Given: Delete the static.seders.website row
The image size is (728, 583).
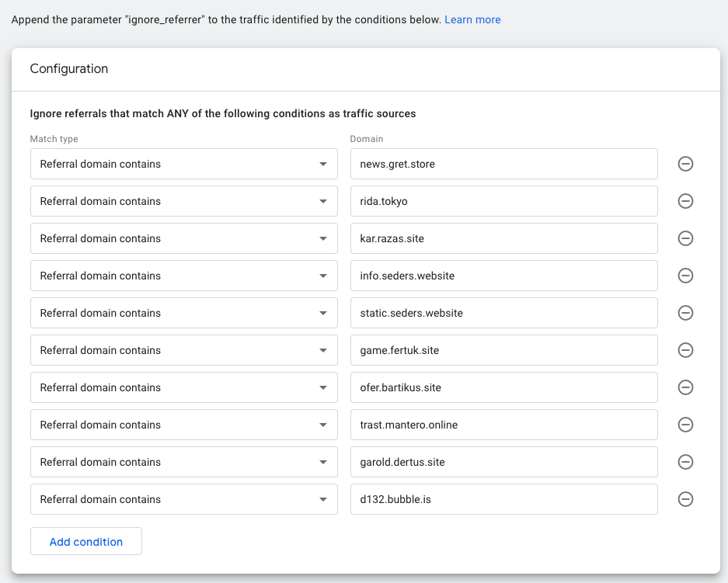Looking at the screenshot, I should click(x=685, y=313).
